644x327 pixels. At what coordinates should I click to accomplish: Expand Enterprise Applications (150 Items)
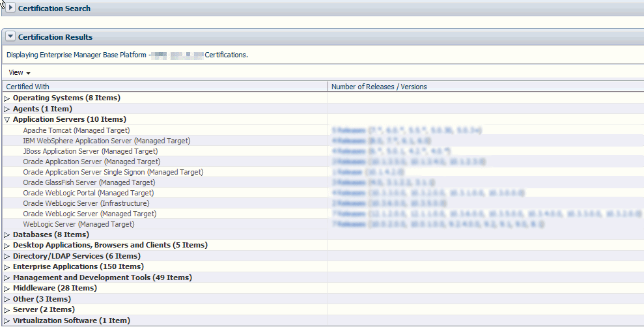coord(7,267)
